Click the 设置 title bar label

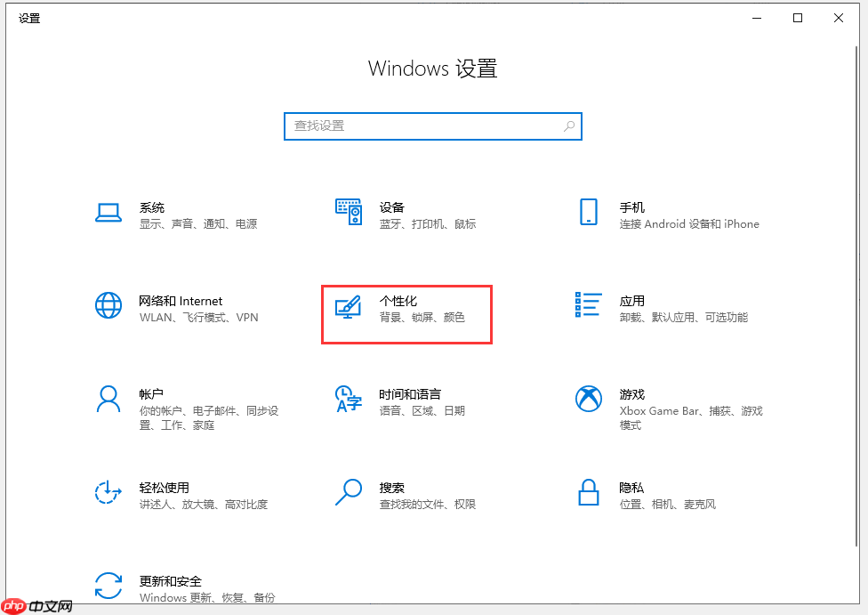(x=29, y=18)
